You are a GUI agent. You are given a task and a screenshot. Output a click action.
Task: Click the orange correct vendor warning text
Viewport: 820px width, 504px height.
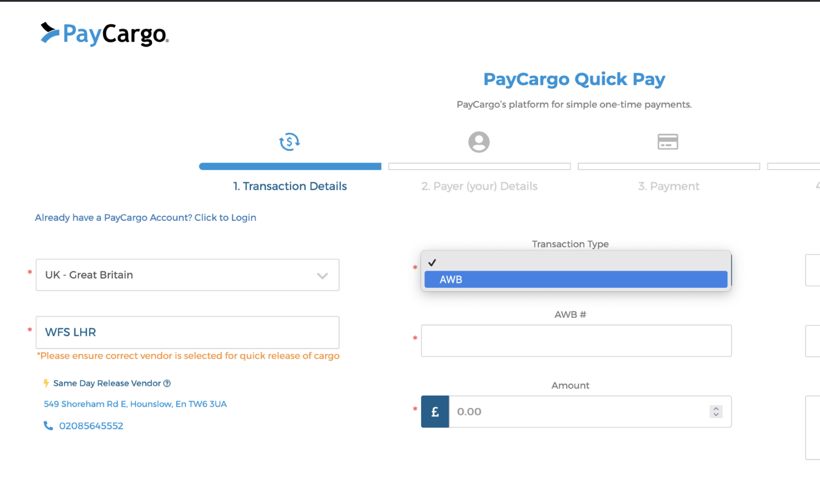click(x=188, y=356)
